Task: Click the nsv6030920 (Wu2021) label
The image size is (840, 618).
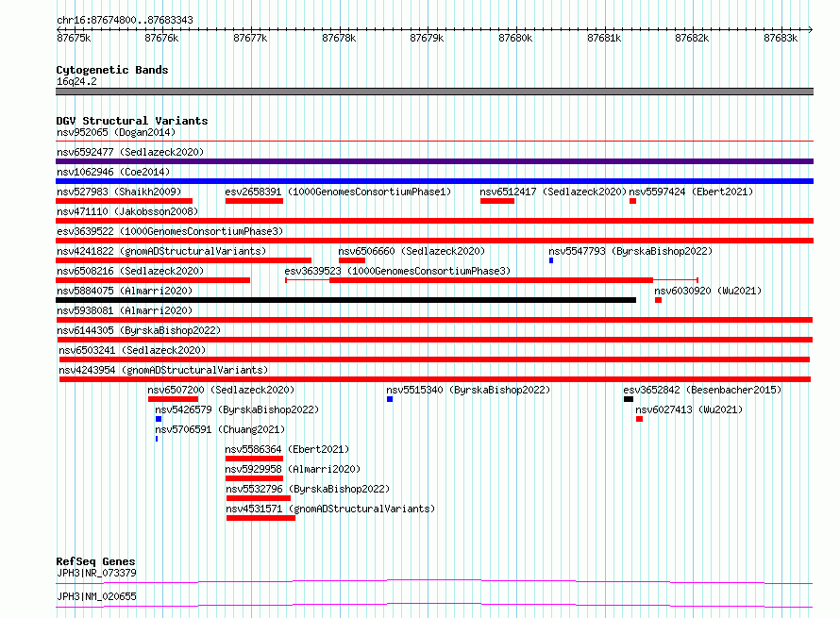Action: coord(708,291)
